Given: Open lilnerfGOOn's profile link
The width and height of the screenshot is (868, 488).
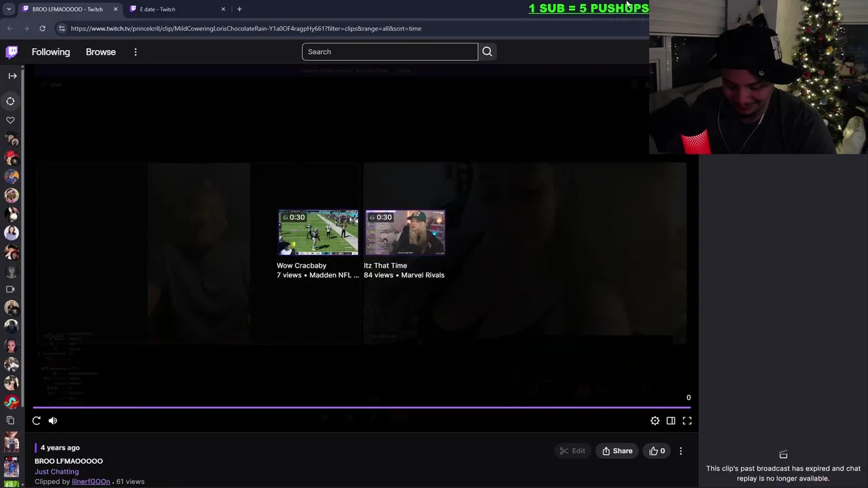Looking at the screenshot, I should point(91,482).
